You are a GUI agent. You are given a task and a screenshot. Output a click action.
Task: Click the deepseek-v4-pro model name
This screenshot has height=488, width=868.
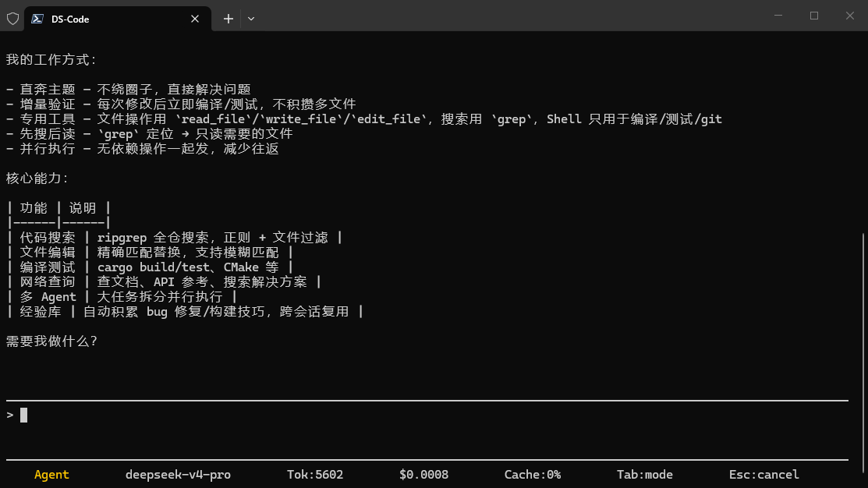[x=178, y=475]
